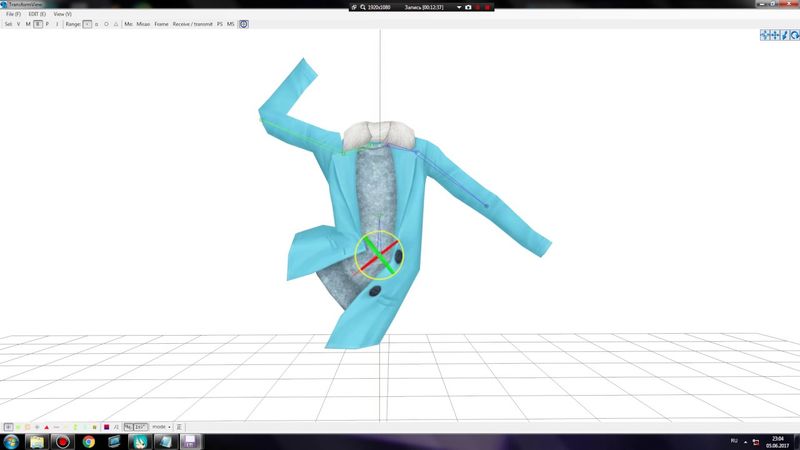
Task: Toggle the V selection mode
Action: (x=18, y=23)
